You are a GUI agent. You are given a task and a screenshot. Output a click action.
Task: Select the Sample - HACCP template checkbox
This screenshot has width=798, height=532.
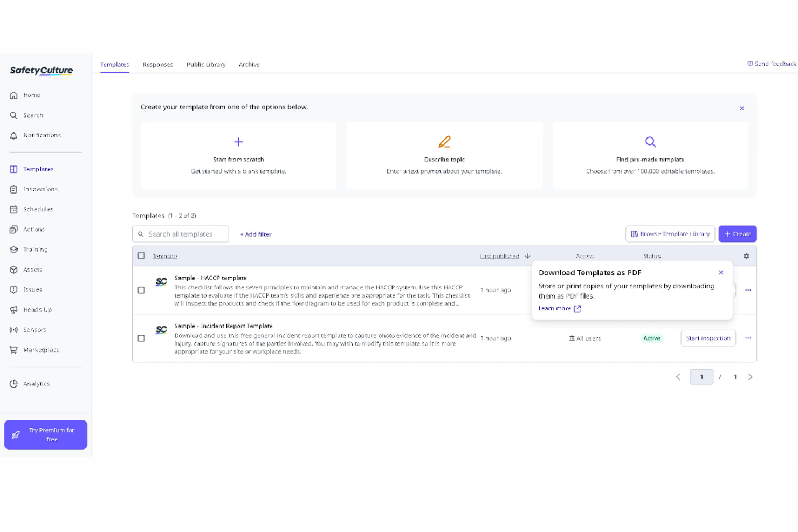pos(141,290)
